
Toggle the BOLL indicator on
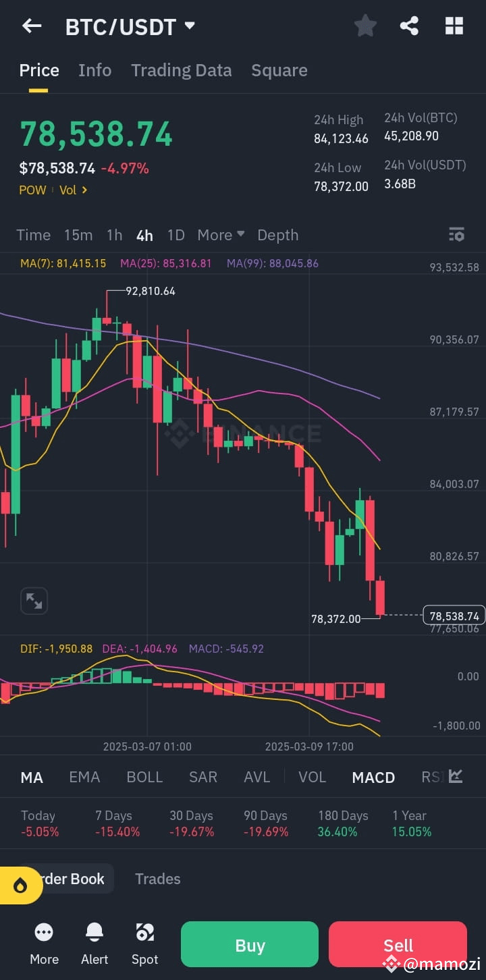144,777
